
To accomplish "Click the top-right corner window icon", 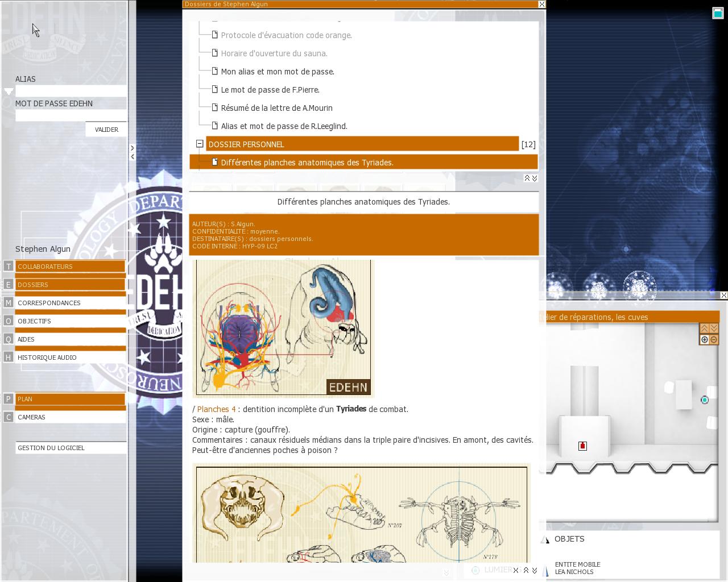I will [718, 13].
